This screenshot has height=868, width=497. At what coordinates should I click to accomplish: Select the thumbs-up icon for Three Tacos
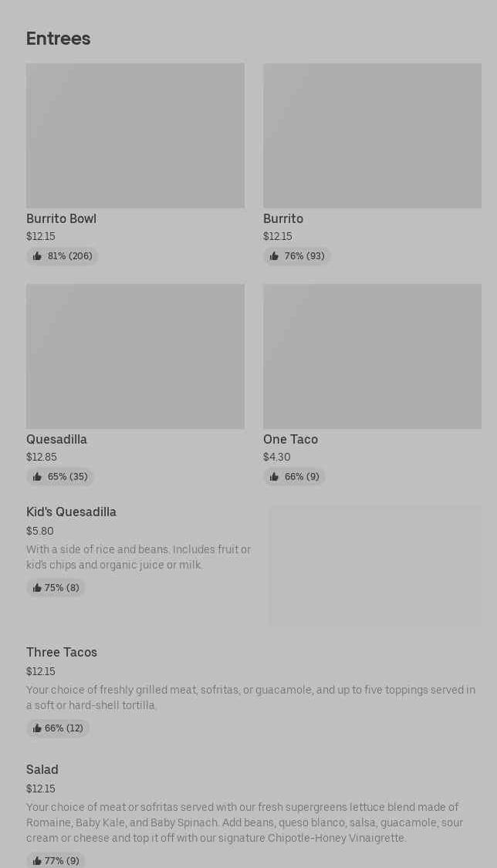[37, 728]
